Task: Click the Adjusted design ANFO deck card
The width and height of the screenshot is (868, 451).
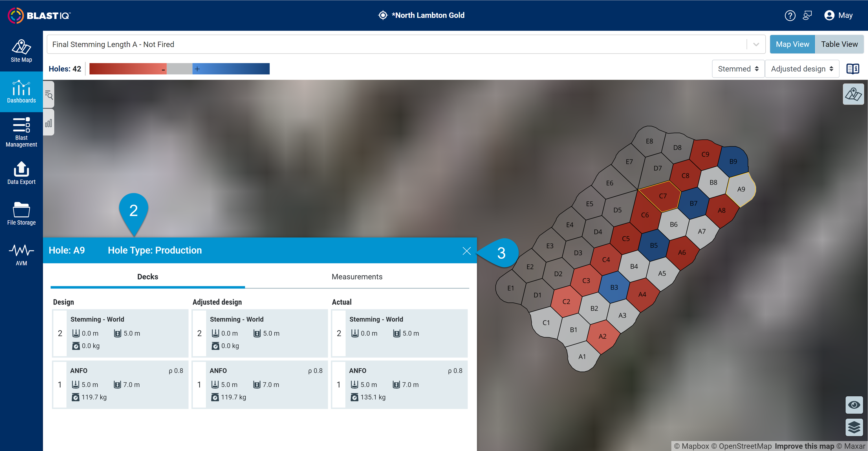Action: pos(260,385)
